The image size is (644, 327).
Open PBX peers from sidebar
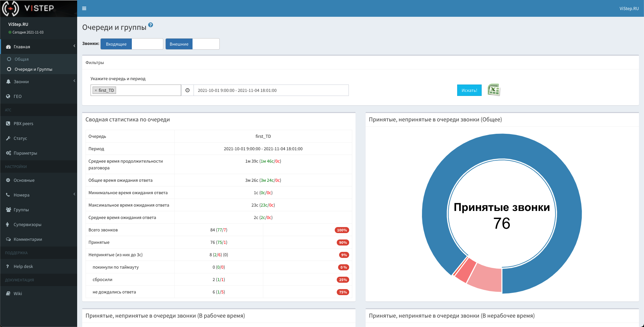pos(23,123)
